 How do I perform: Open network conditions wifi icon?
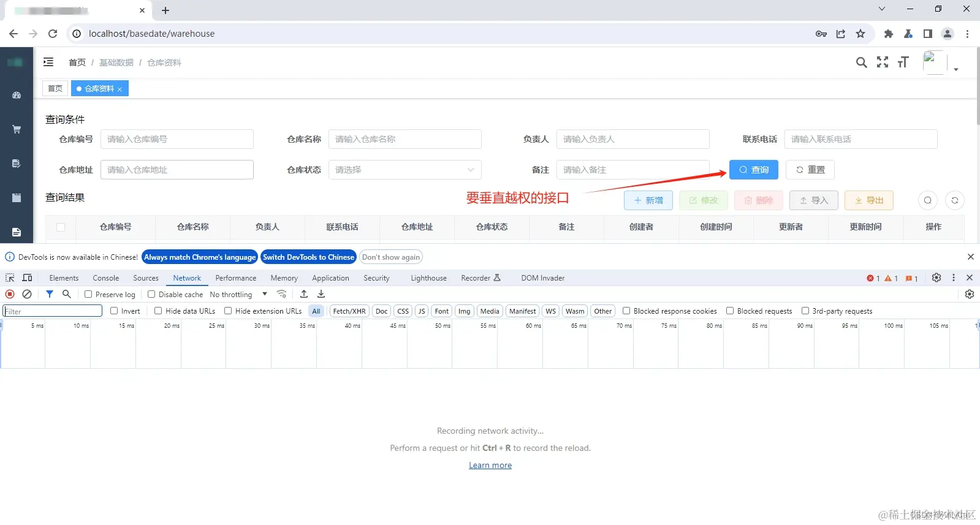click(281, 294)
